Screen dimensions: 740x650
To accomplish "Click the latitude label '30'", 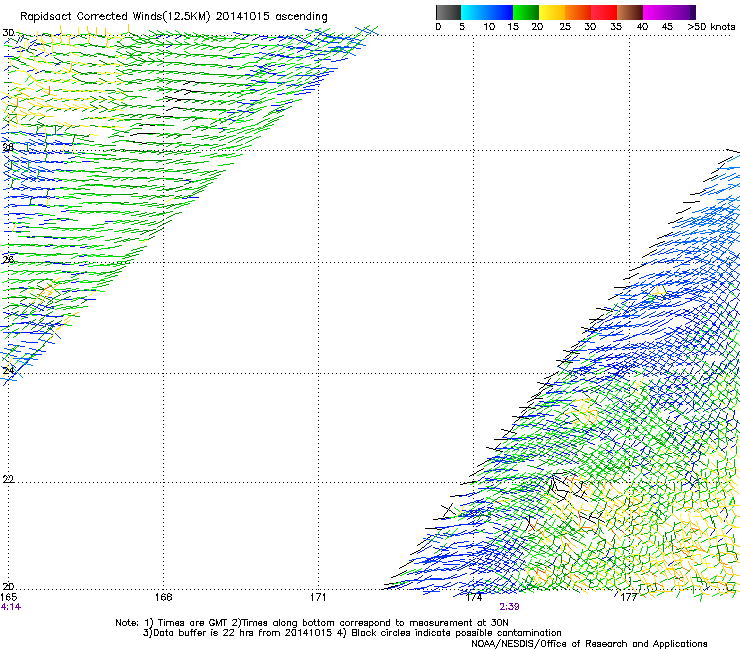I will tap(8, 33).
